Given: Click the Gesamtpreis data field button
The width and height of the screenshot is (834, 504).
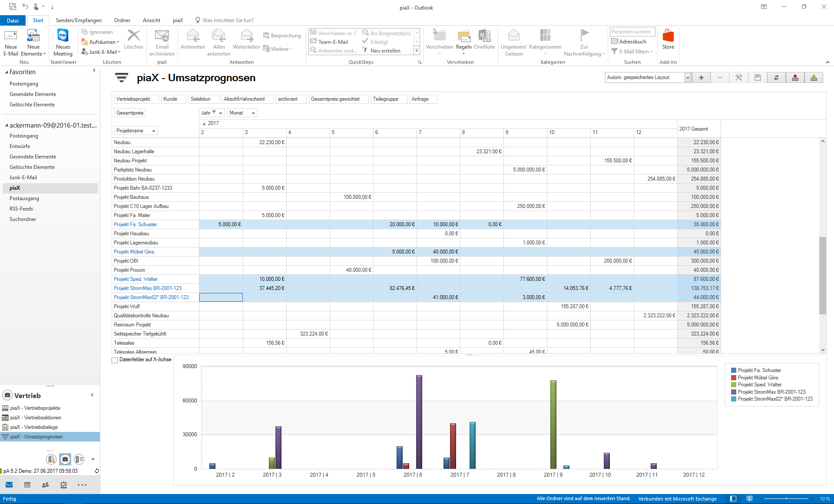Looking at the screenshot, I should pyautogui.click(x=130, y=113).
